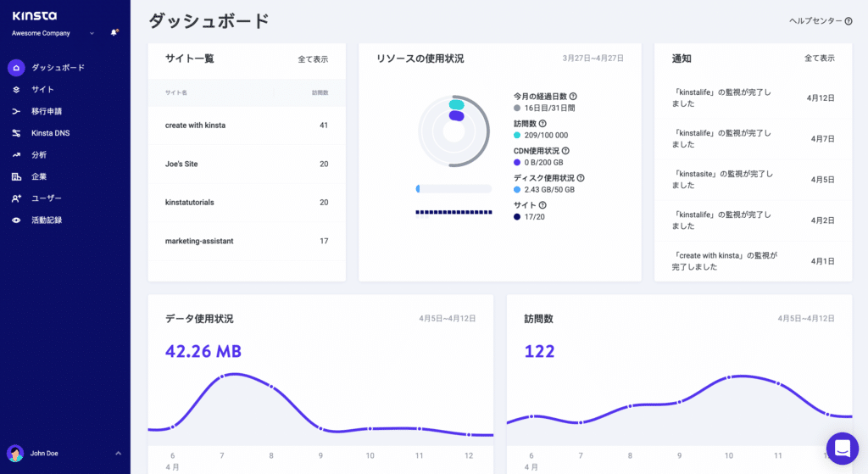The image size is (868, 474).
Task: Click the ユーザー add-user icon
Action: pos(16,198)
